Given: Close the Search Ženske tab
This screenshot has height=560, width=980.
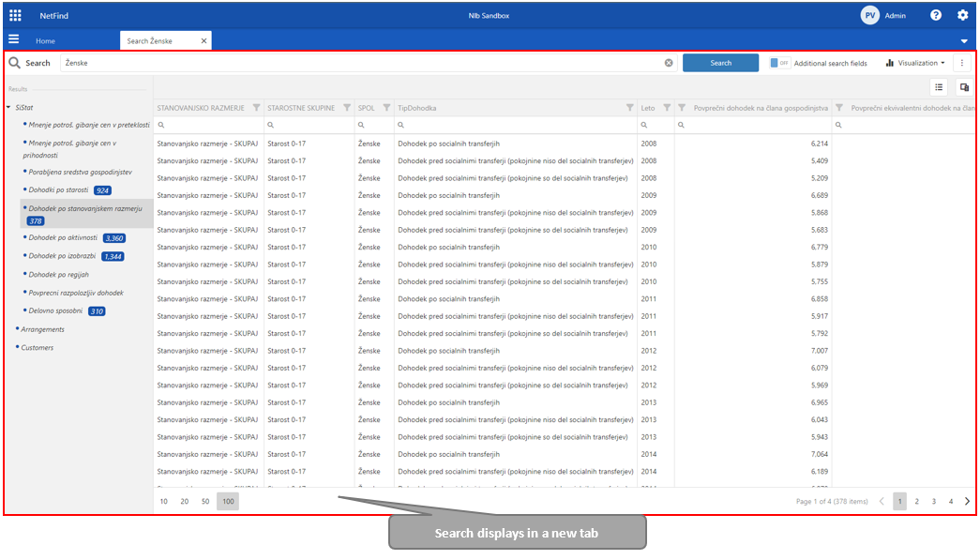Looking at the screenshot, I should coord(204,41).
